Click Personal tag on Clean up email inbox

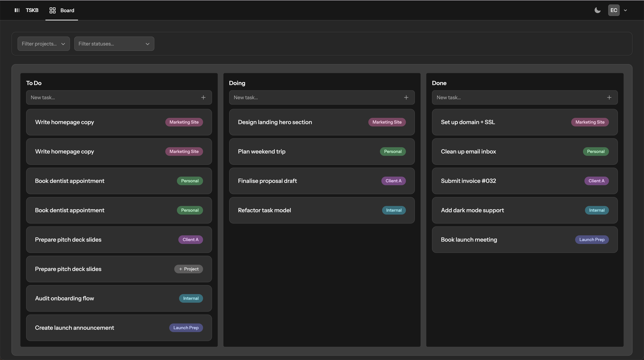point(596,152)
